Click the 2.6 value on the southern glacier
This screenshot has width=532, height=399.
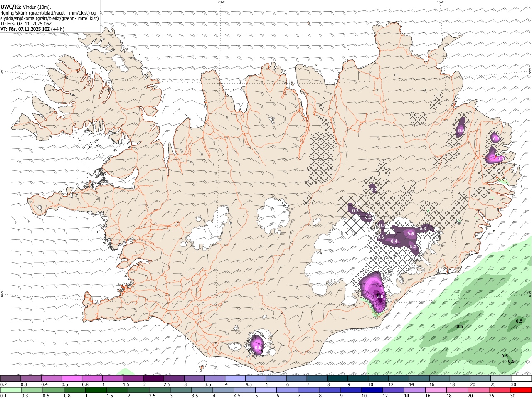(x=380, y=296)
